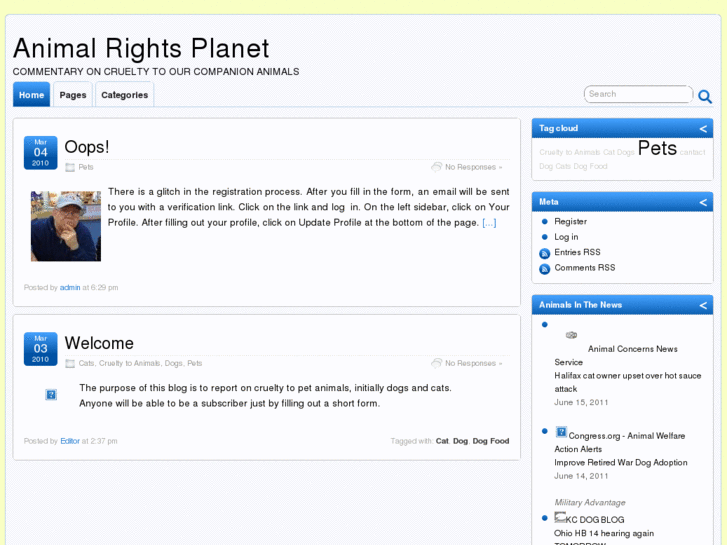Click the Comments RSS feed icon

545,268
